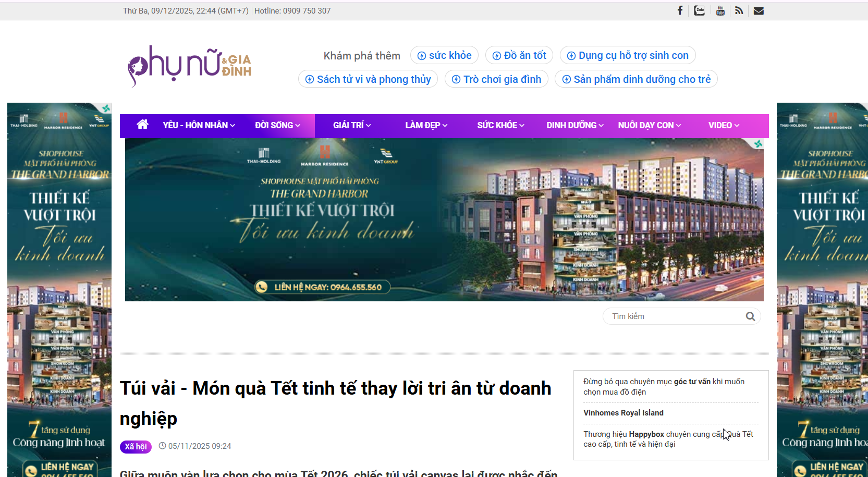868x477 pixels.
Task: Open the YouTube channel icon
Action: pos(720,10)
